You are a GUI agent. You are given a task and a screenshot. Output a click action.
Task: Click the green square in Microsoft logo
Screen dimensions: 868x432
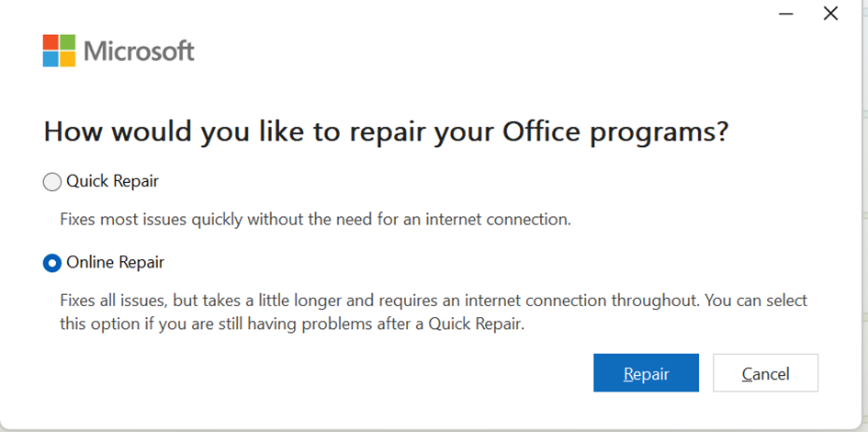(68, 42)
